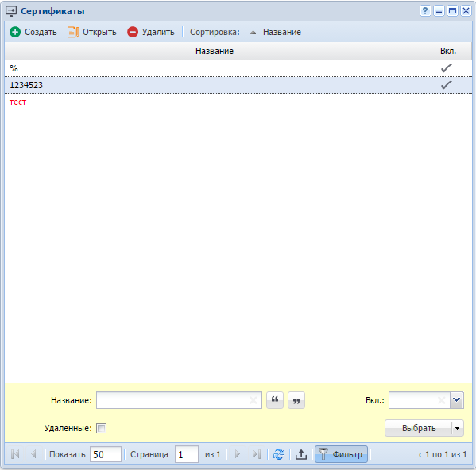Open the help question mark icon

click(425, 11)
